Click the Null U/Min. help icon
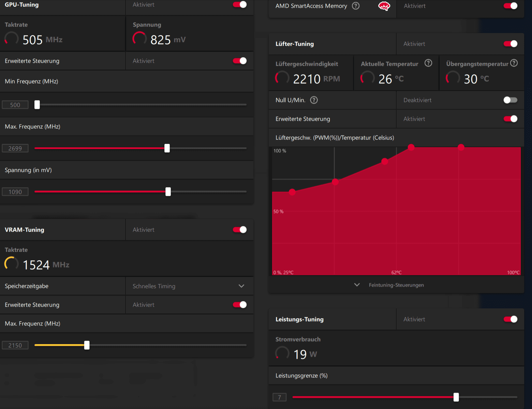 (x=314, y=100)
